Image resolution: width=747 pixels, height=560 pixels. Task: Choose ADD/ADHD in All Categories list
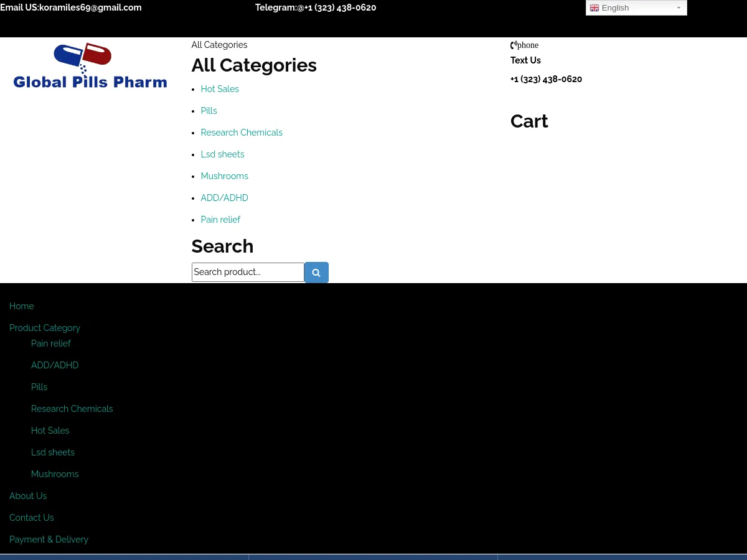224,198
